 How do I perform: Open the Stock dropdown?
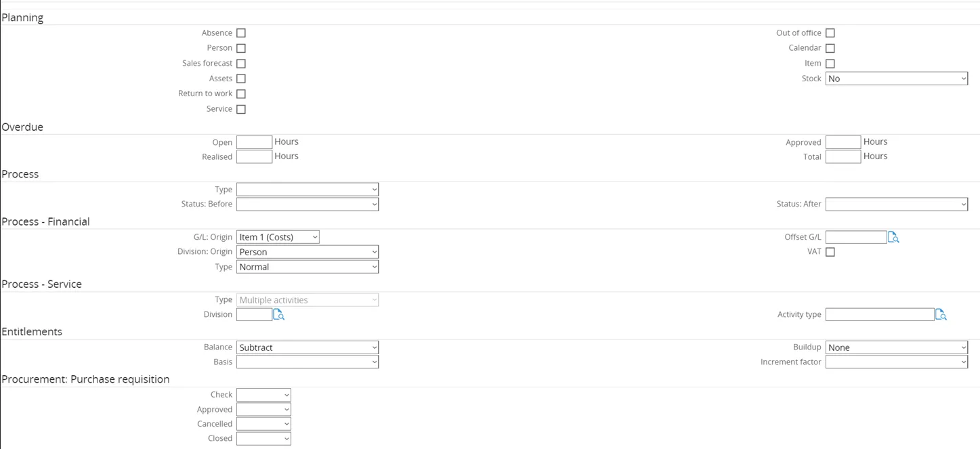[896, 79]
